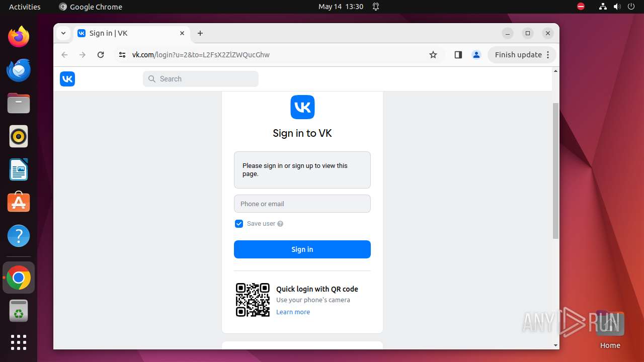Open the clock calendar May 14 13:30
644x362 pixels.
click(341, 7)
